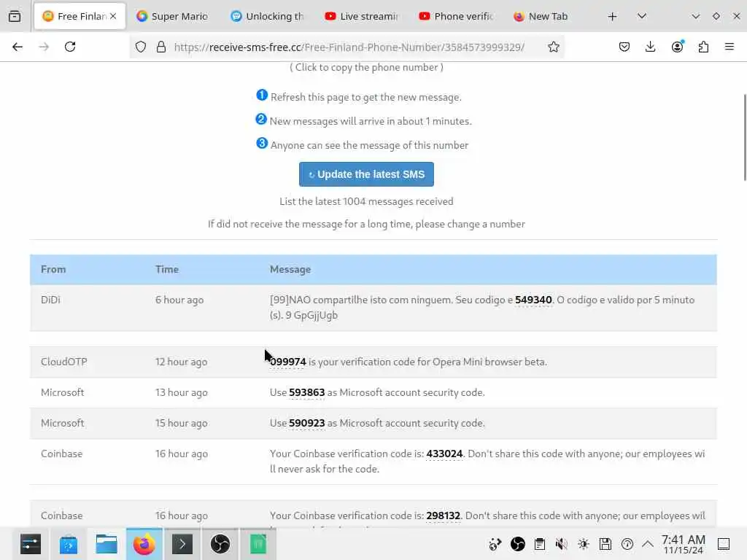The width and height of the screenshot is (747, 560).
Task: Click the DiDi code 549340
Action: (533, 300)
